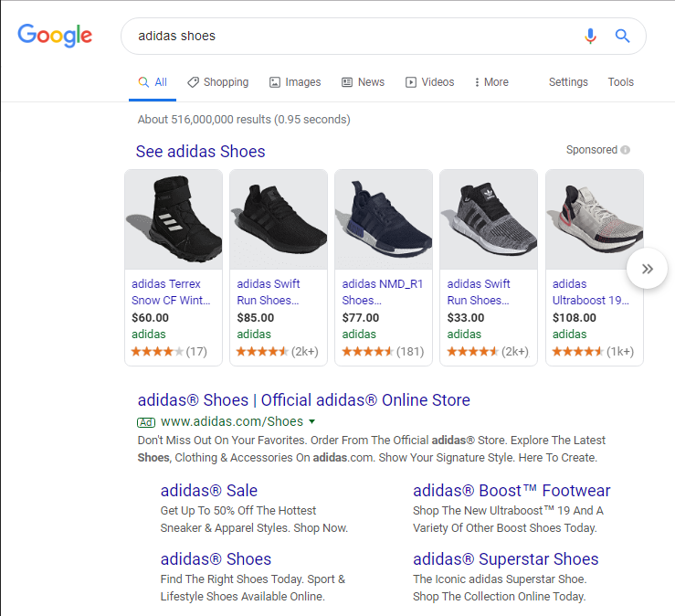
Task: Expand the arrow beside www.adidas.com/Shoes
Action: pyautogui.click(x=312, y=422)
